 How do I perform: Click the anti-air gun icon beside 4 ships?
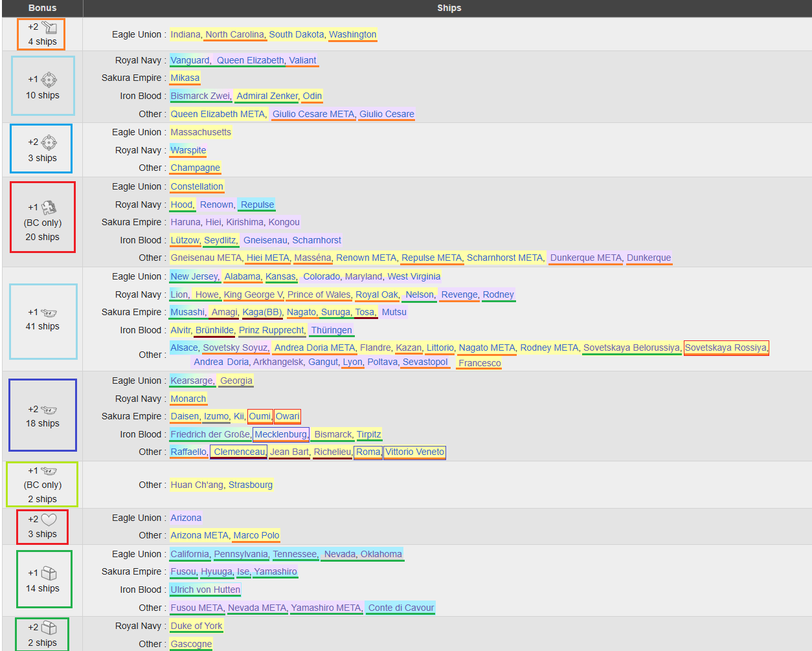click(50, 27)
